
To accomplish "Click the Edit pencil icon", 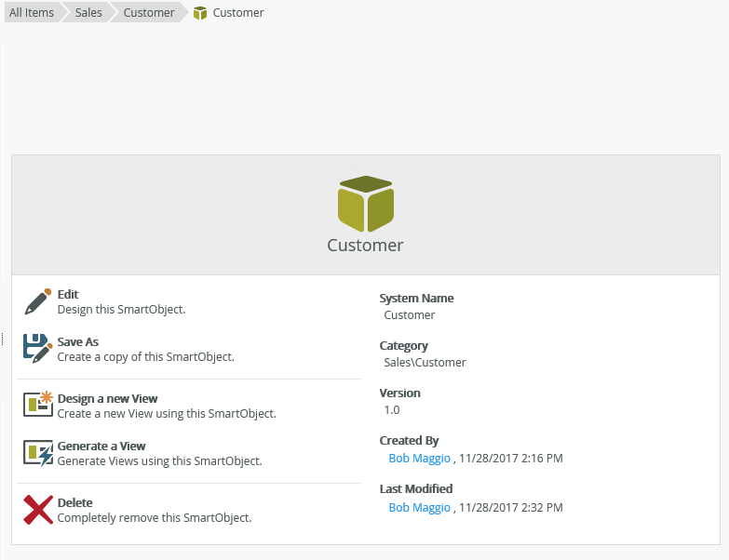I will (37, 301).
